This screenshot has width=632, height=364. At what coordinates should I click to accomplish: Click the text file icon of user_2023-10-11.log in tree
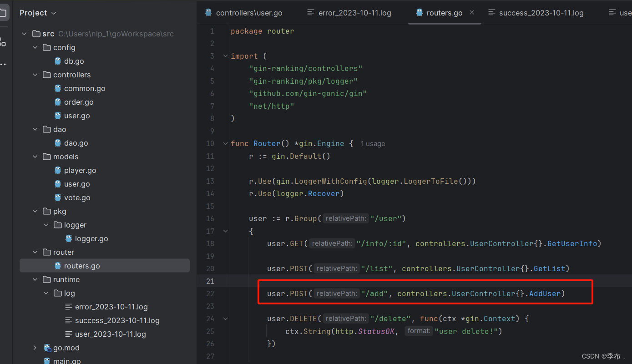coord(69,334)
